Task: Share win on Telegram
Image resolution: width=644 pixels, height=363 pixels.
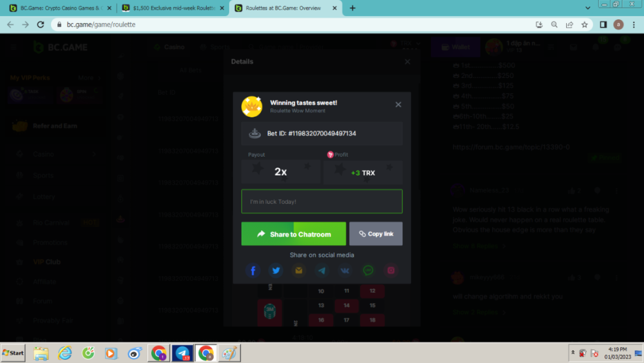Action: (322, 271)
